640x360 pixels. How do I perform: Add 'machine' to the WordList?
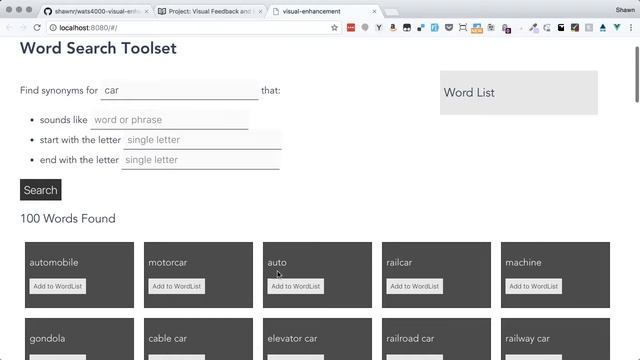pyautogui.click(x=533, y=286)
